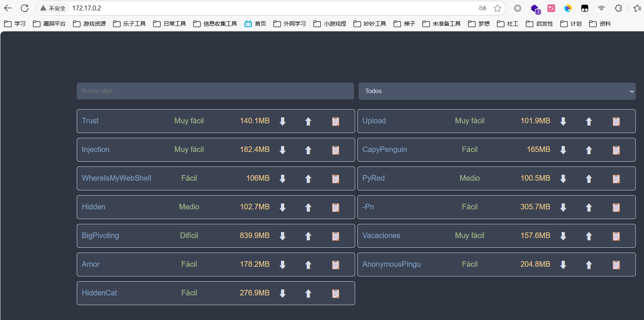Open the 乐子工具 bookmark folder

129,24
